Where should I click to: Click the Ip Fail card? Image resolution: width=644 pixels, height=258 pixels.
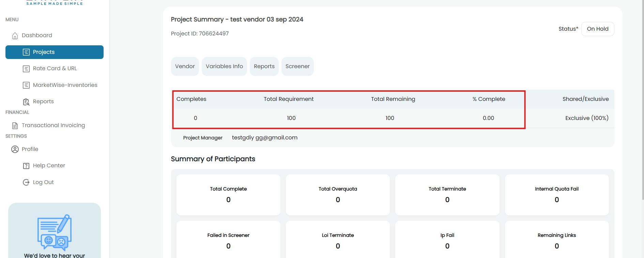pyautogui.click(x=447, y=239)
